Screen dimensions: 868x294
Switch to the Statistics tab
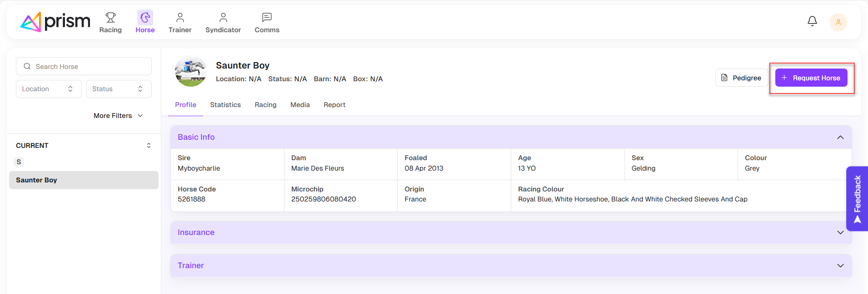(225, 105)
